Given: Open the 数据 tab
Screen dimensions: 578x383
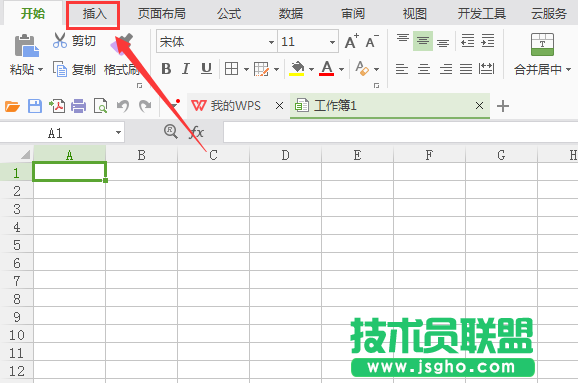Looking at the screenshot, I should (x=291, y=14).
